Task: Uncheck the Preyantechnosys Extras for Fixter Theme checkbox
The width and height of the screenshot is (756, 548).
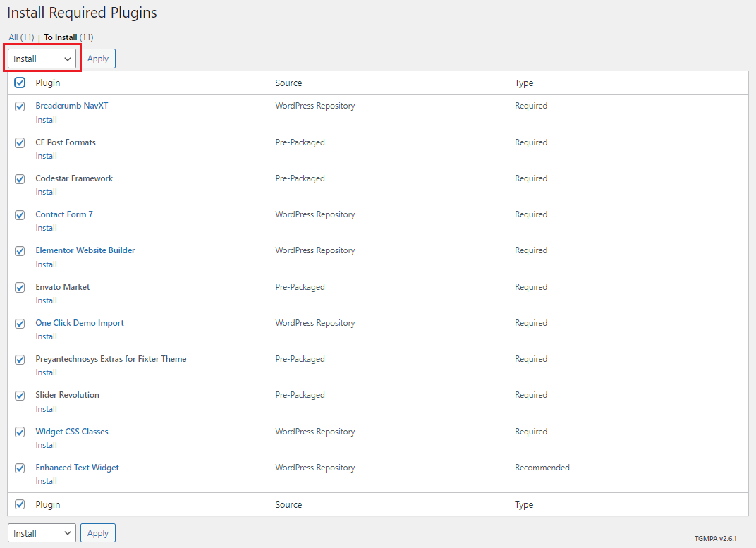Action: pos(20,360)
